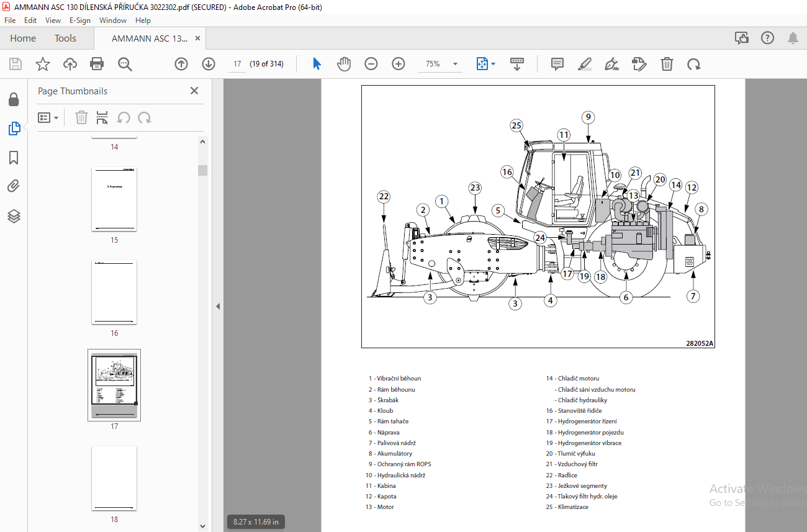Open the share notifications chat icon
807x532 pixels.
tap(742, 38)
